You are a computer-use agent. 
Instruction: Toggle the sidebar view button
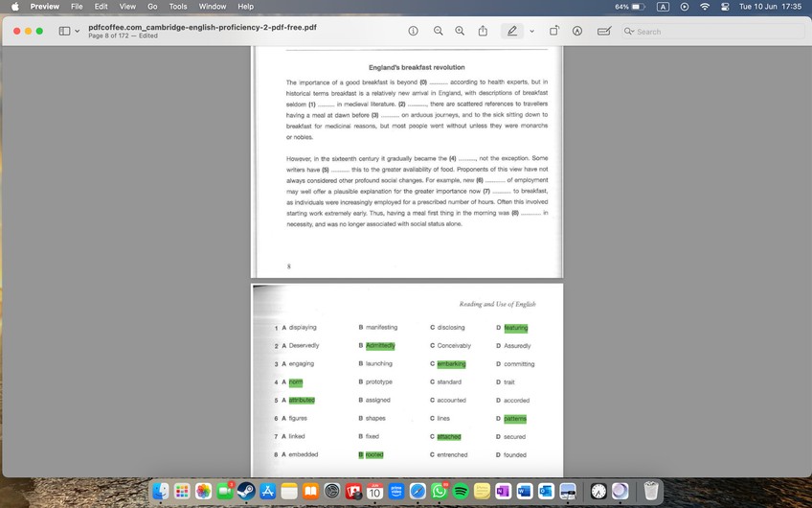point(64,31)
